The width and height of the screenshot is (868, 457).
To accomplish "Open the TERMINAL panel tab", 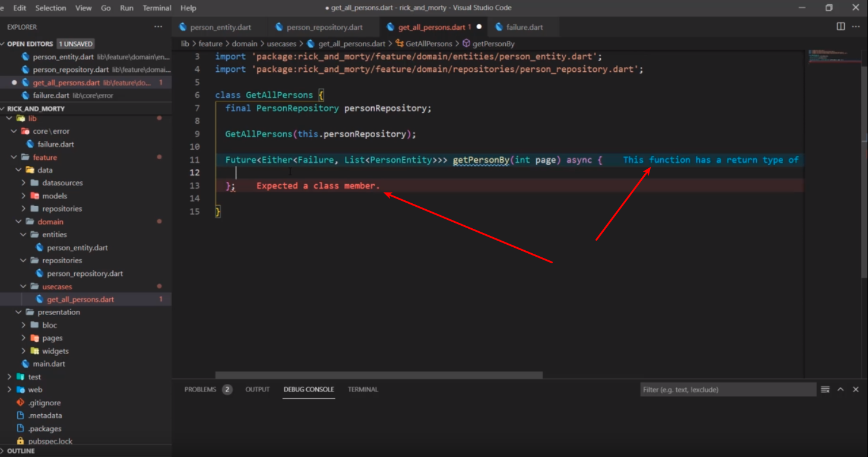I will click(x=363, y=389).
